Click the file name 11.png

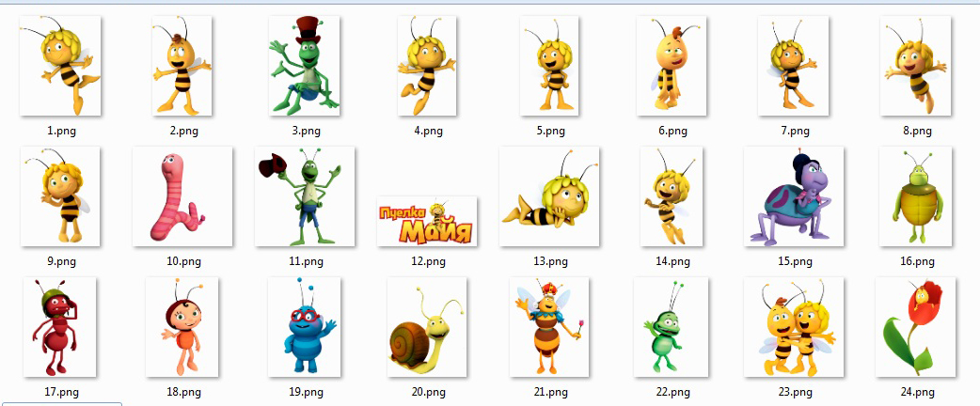tap(306, 261)
